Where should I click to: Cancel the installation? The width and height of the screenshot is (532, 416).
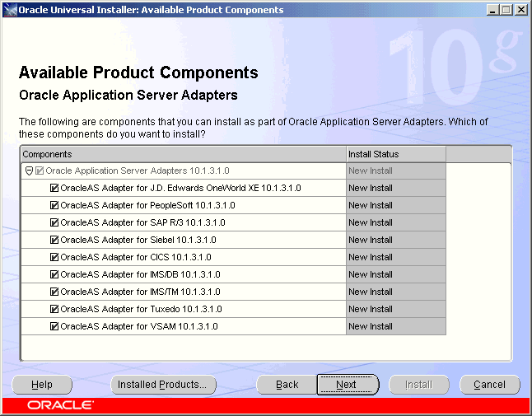(490, 385)
